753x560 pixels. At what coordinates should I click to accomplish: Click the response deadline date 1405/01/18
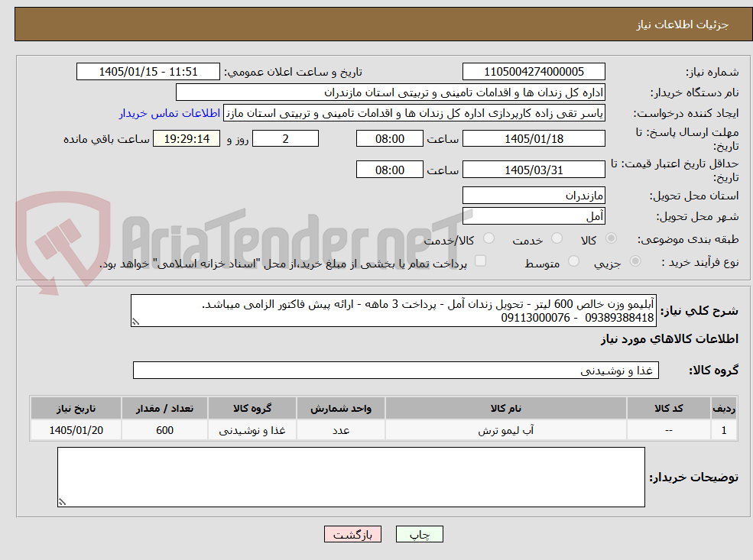534,139
